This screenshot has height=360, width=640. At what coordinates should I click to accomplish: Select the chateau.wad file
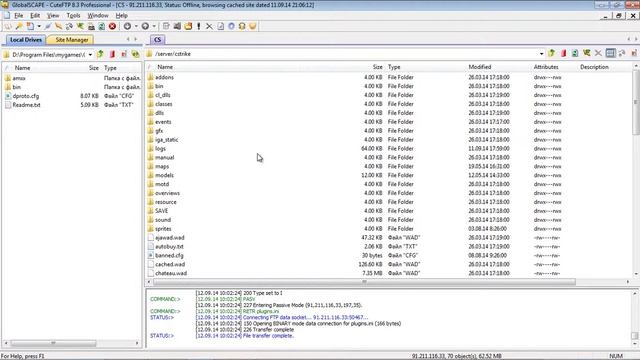pos(171,273)
